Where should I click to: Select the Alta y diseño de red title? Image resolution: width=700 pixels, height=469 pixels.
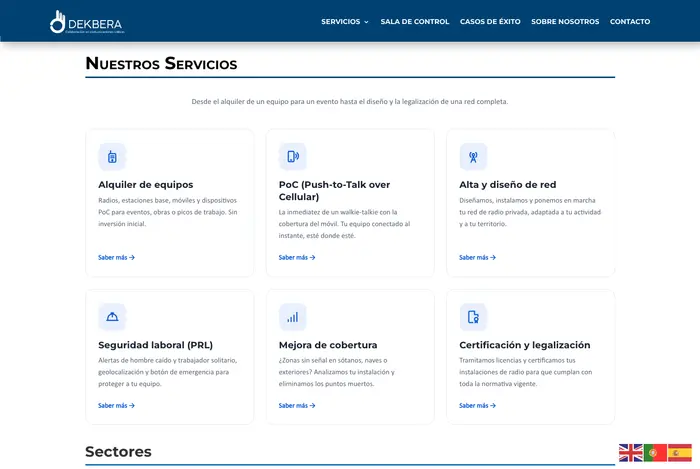tap(508, 185)
